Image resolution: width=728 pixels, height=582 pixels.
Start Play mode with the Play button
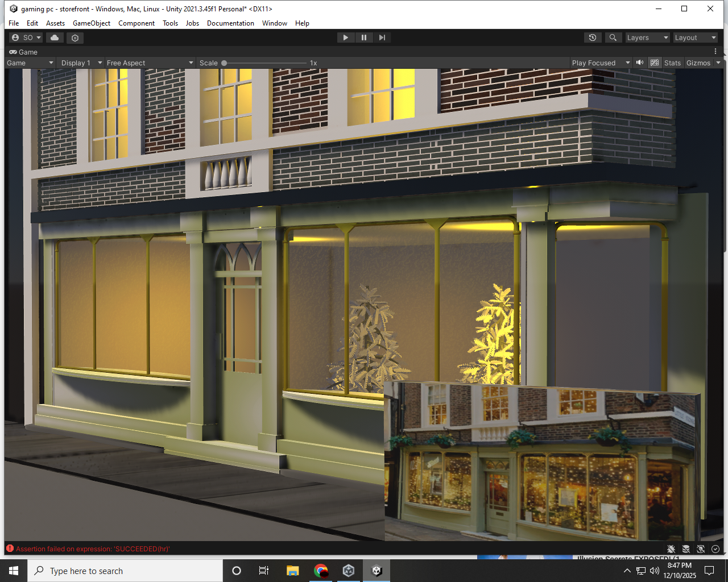point(345,38)
